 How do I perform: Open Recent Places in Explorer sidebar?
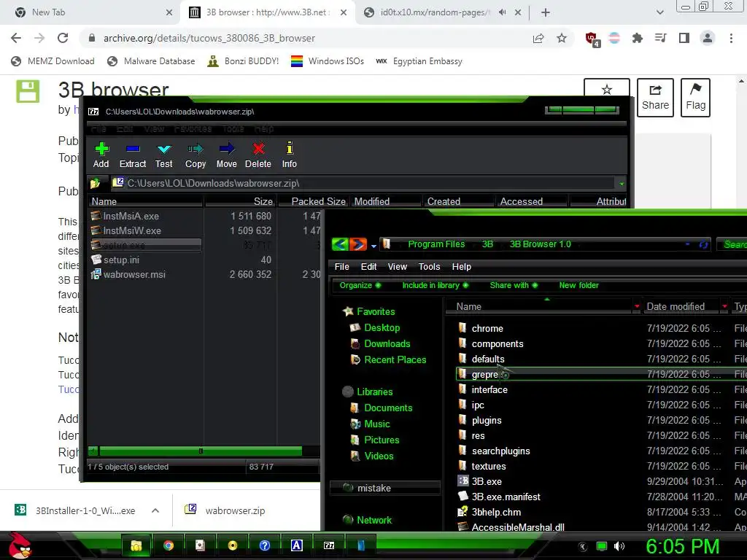[388, 360]
